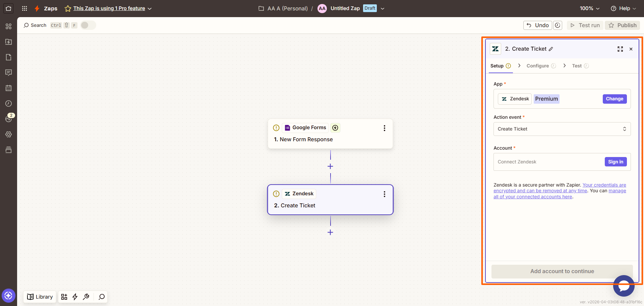644x306 pixels.
Task: Click Sign in to connect Zendesk
Action: (x=616, y=162)
